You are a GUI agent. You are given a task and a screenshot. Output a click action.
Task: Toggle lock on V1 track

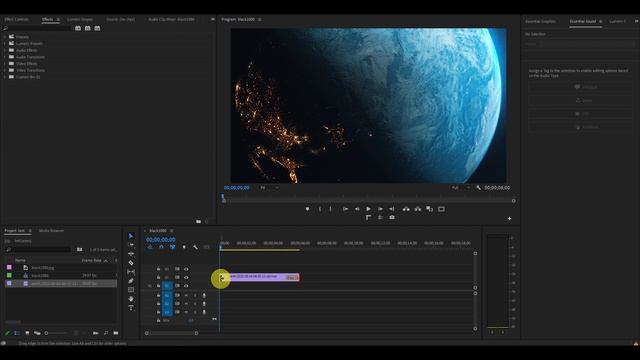[158, 286]
